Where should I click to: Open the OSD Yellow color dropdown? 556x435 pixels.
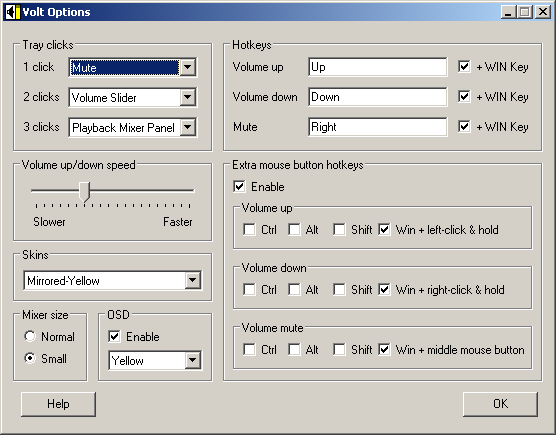pos(193,361)
